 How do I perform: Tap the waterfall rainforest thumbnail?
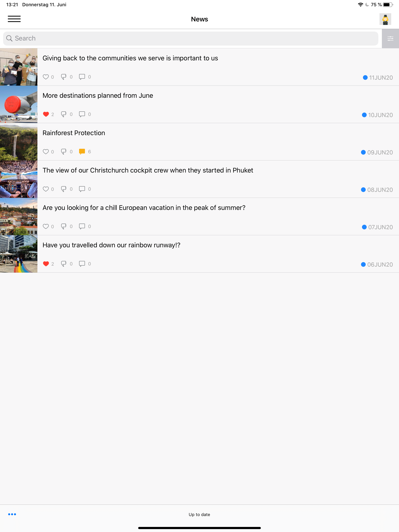pyautogui.click(x=19, y=142)
